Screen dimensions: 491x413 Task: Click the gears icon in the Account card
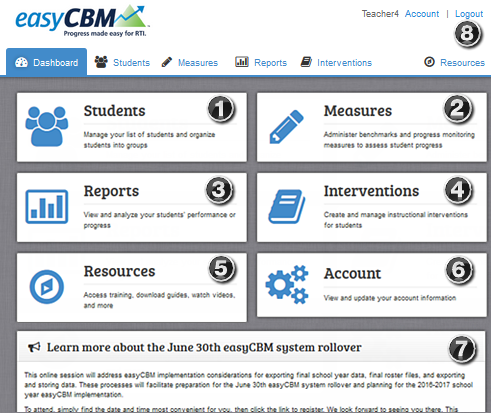coord(287,284)
